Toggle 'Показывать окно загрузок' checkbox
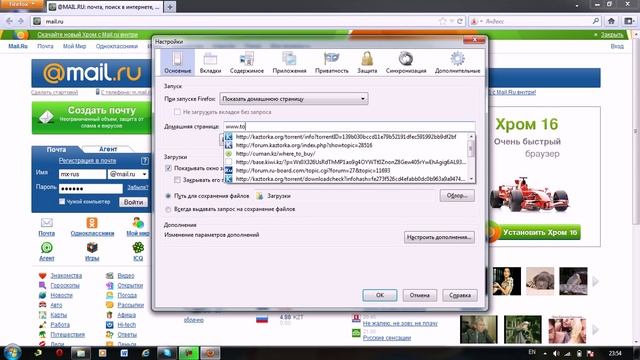 [168, 168]
